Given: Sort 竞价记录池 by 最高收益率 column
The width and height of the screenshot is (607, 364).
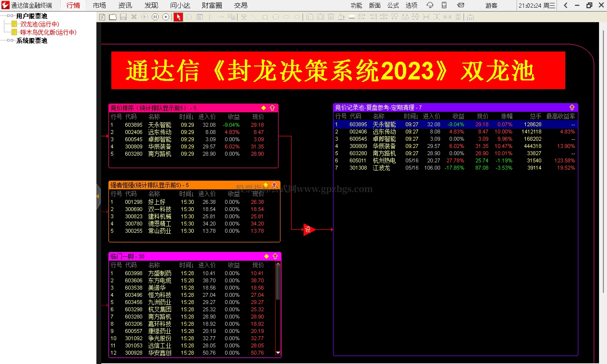Looking at the screenshot, I should coord(561,116).
